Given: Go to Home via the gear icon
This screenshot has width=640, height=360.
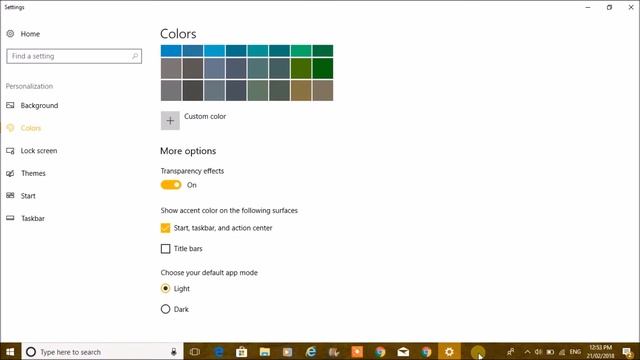Looking at the screenshot, I should tap(10, 34).
